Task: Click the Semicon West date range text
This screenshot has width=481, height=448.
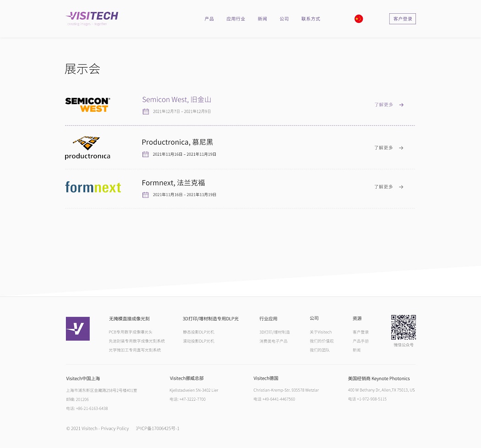Action: point(182,111)
